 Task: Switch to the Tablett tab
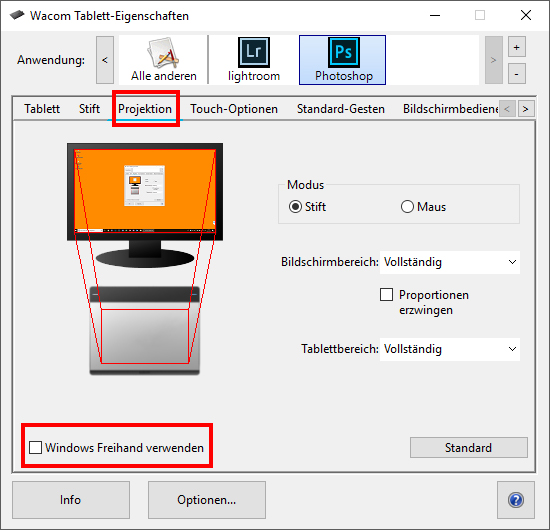[42, 109]
